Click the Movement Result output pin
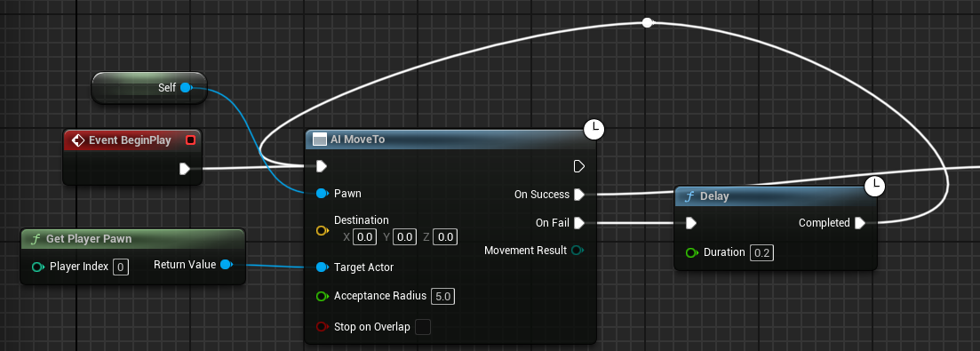 click(578, 251)
